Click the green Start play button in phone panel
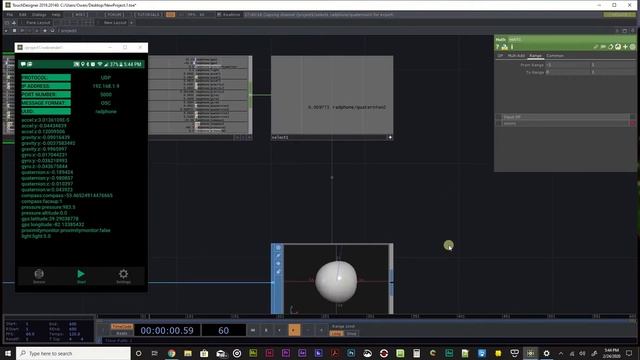 click(x=81, y=276)
